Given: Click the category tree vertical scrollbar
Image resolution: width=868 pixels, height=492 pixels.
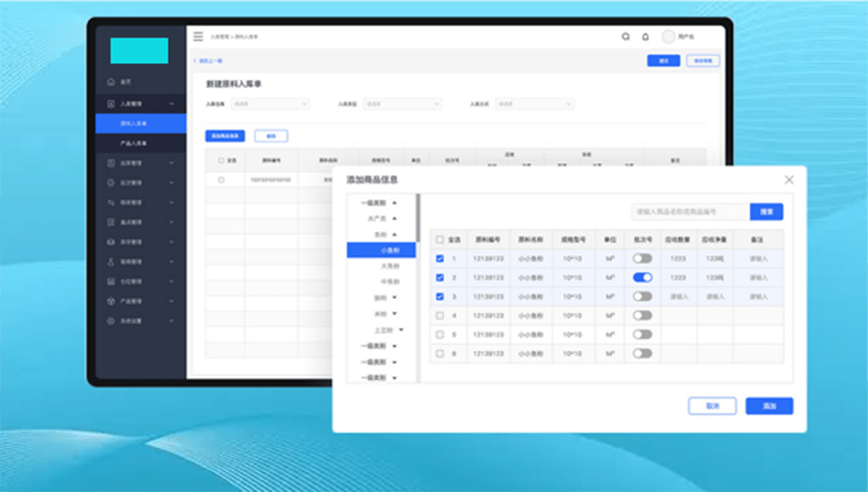Looking at the screenshot, I should 418,218.
